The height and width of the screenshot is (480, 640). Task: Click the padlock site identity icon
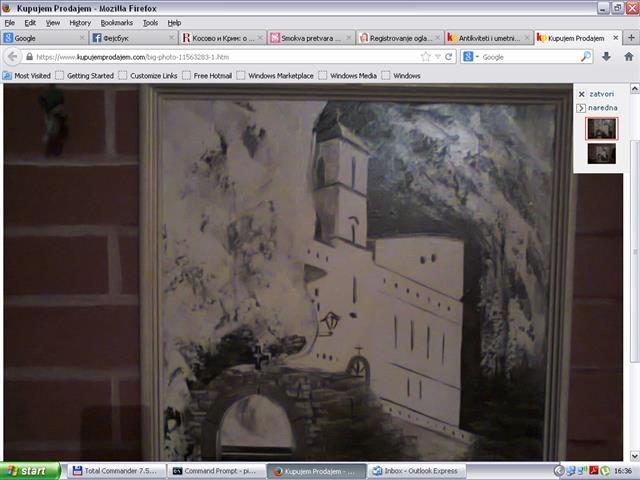[x=29, y=57]
